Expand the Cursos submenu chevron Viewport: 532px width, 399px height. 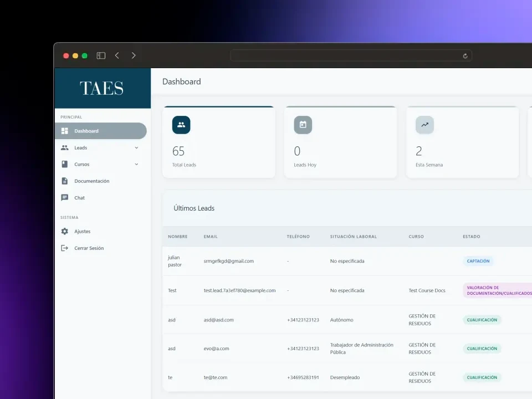coord(136,164)
